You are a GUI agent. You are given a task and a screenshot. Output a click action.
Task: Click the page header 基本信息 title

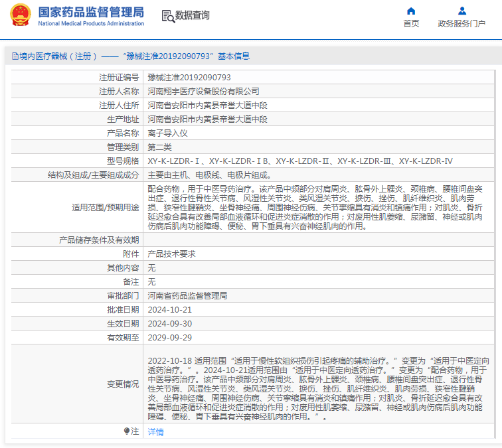click(x=234, y=56)
